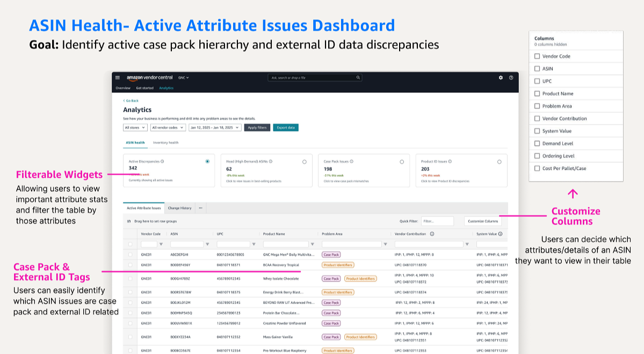Check the Vendor Contribution column checkbox
Image resolution: width=644 pixels, height=354 pixels.
point(537,118)
